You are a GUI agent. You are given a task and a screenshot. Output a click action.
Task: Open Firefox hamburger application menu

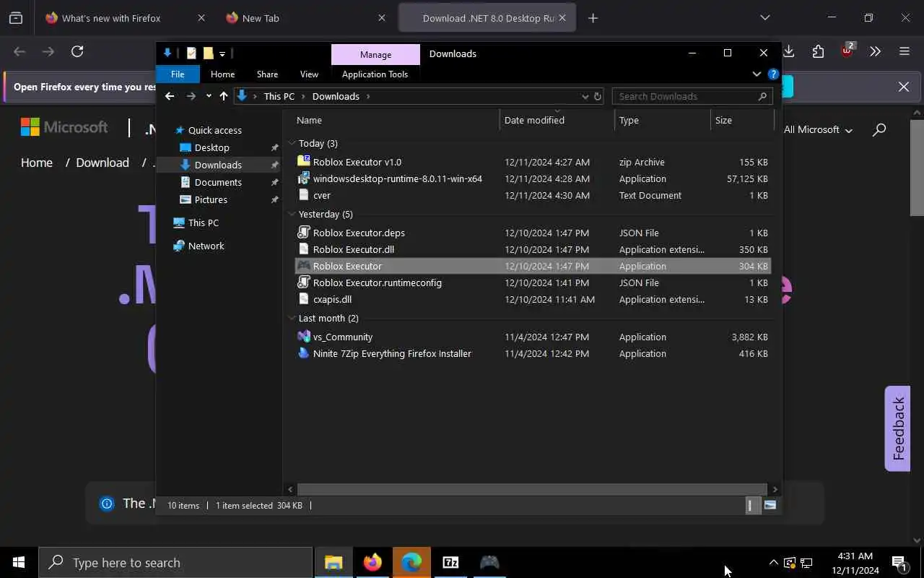tap(904, 51)
